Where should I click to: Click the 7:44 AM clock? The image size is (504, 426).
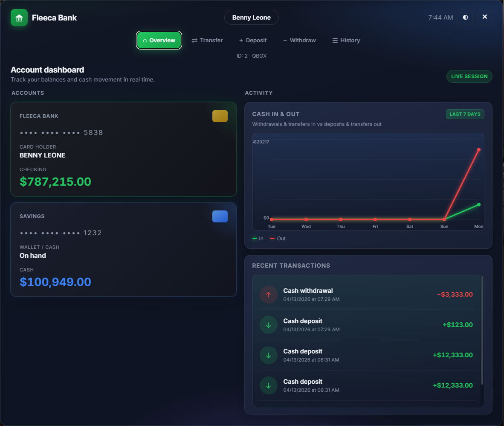point(440,18)
